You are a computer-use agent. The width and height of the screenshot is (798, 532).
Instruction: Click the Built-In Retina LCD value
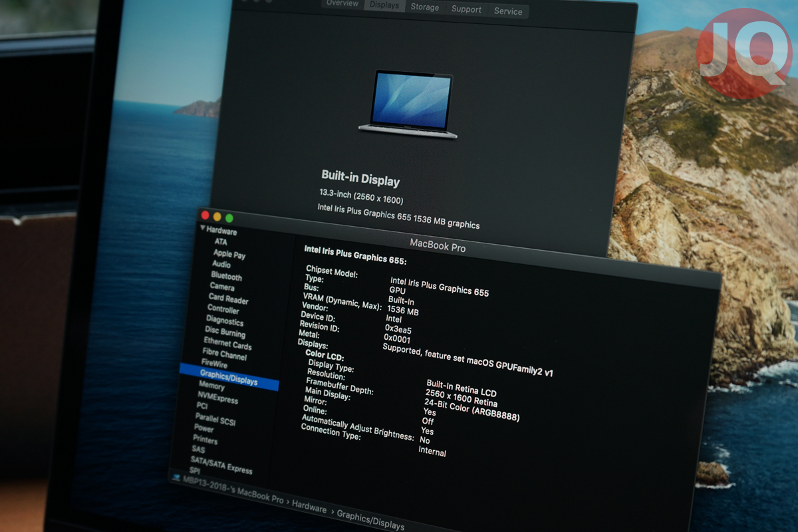461,388
